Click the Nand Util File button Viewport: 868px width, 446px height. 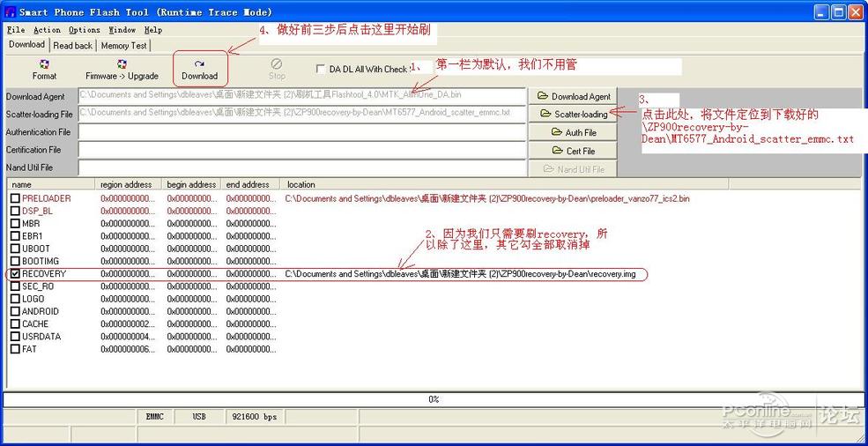(x=573, y=169)
